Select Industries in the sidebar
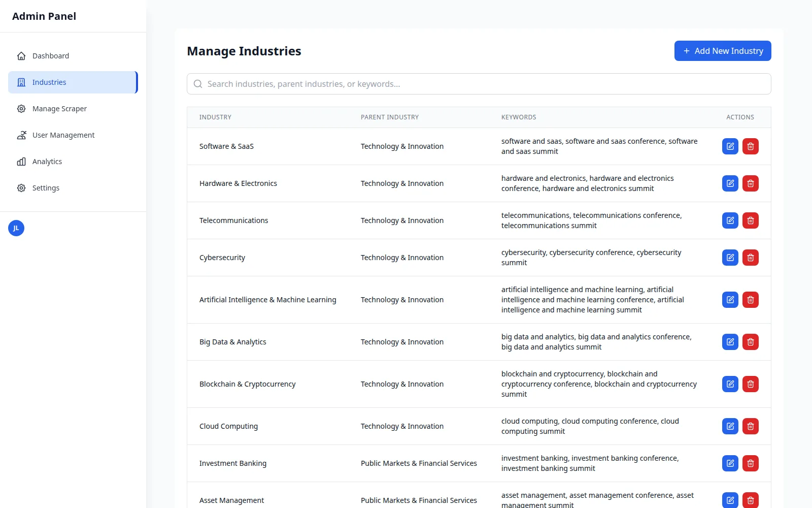 [73, 82]
